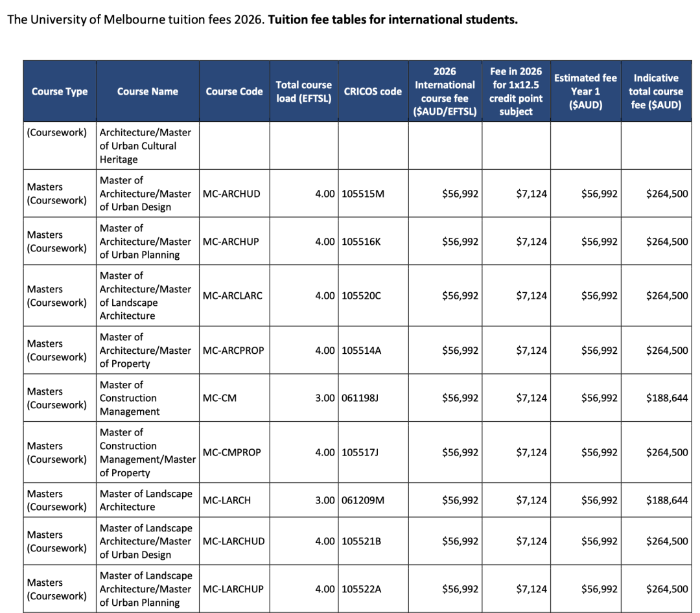
Task: Click $264,500 total fee in MC-CMPROP row
Action: [x=667, y=452]
